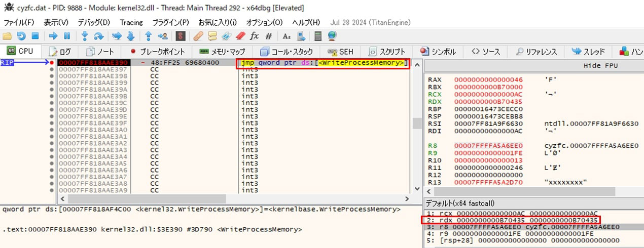
Task: Toggle breakpoint at RIP address 00007FF818AAE390
Action: click(x=52, y=63)
